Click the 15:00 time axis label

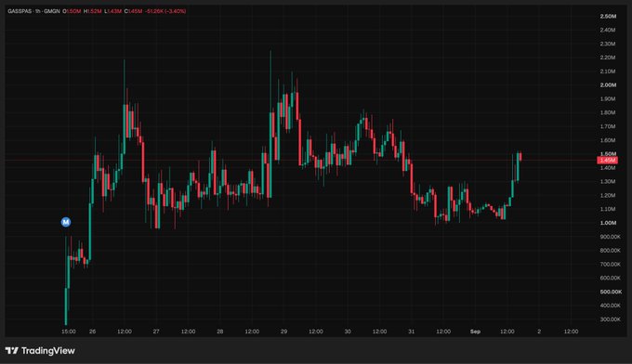click(69, 331)
